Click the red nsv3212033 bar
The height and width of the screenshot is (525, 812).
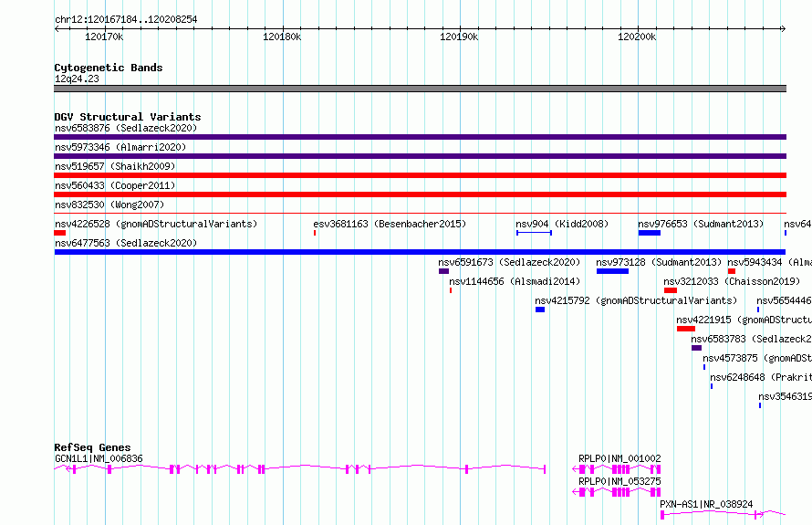[x=671, y=290]
